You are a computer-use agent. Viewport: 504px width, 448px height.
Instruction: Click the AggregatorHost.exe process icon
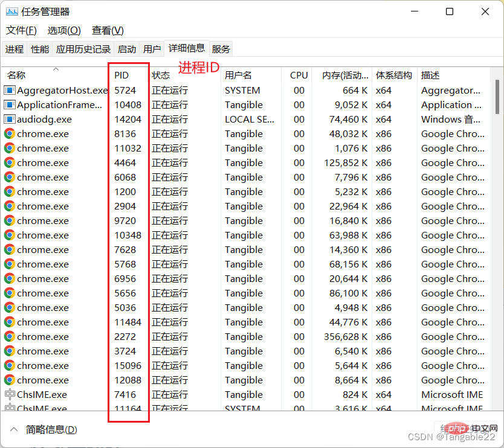(9, 90)
